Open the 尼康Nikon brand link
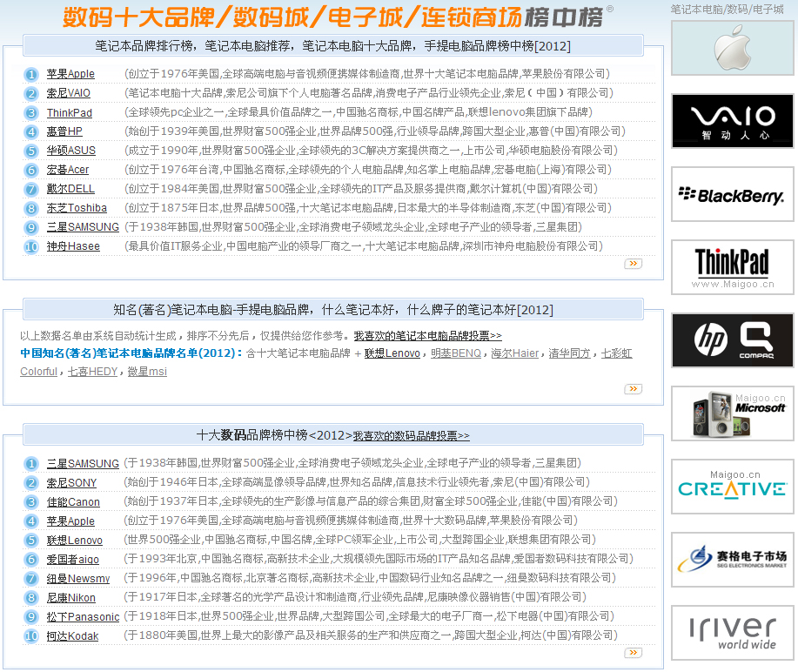Viewport: 798px width, 672px height. [x=71, y=598]
